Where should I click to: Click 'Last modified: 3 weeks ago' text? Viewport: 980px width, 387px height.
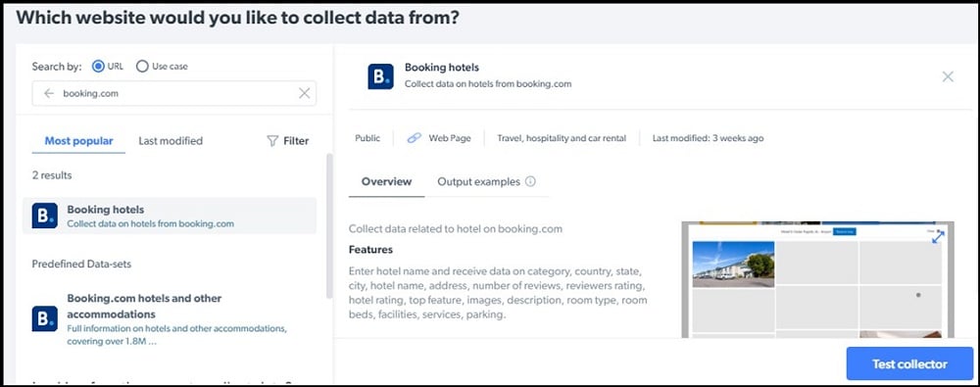709,138
